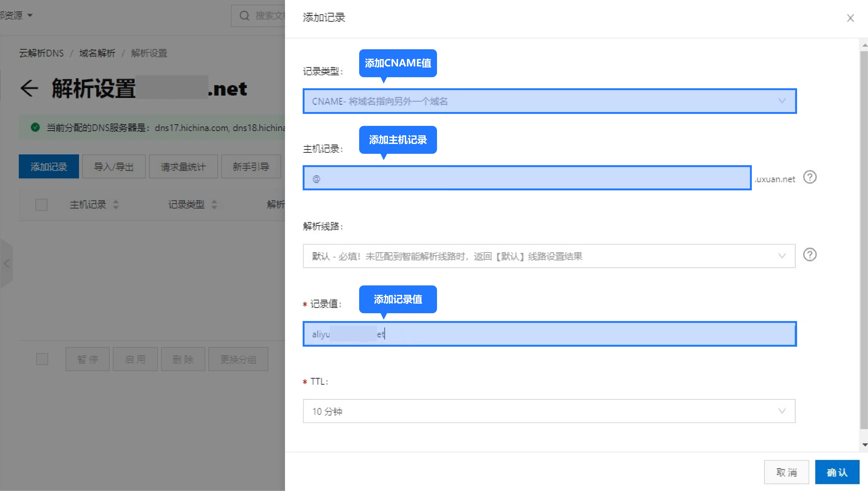Click the 确认 button
The image size is (868, 491).
(837, 472)
